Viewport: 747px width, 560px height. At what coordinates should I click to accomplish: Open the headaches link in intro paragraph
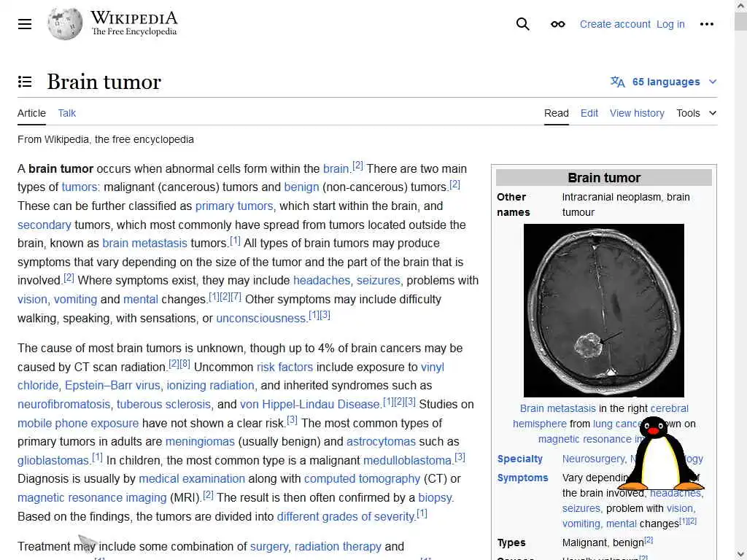(x=322, y=281)
